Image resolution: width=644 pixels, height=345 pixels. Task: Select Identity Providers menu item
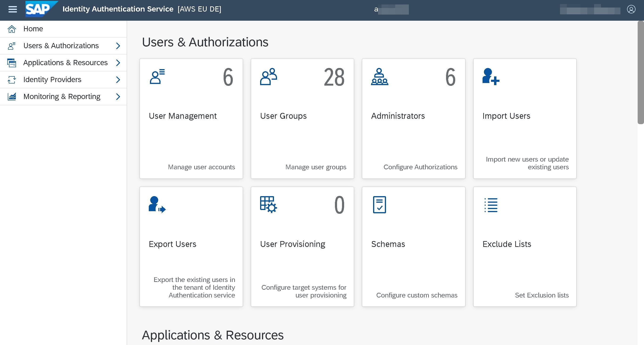point(63,80)
